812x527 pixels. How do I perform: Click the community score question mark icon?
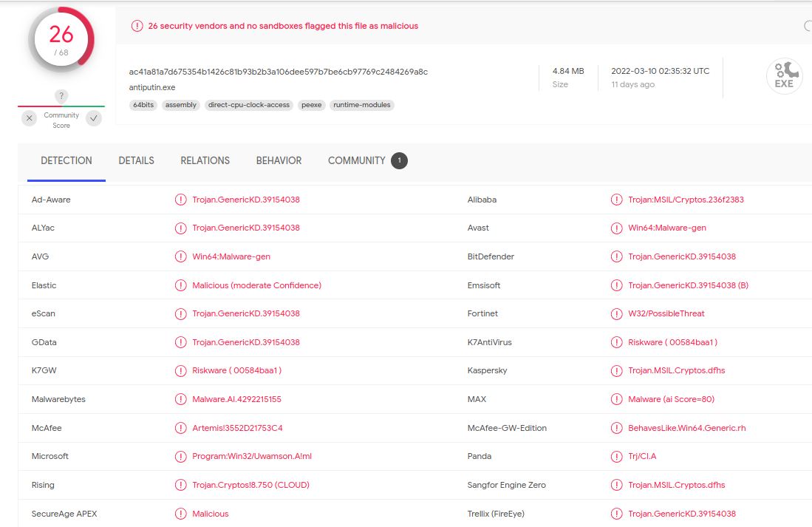61,96
